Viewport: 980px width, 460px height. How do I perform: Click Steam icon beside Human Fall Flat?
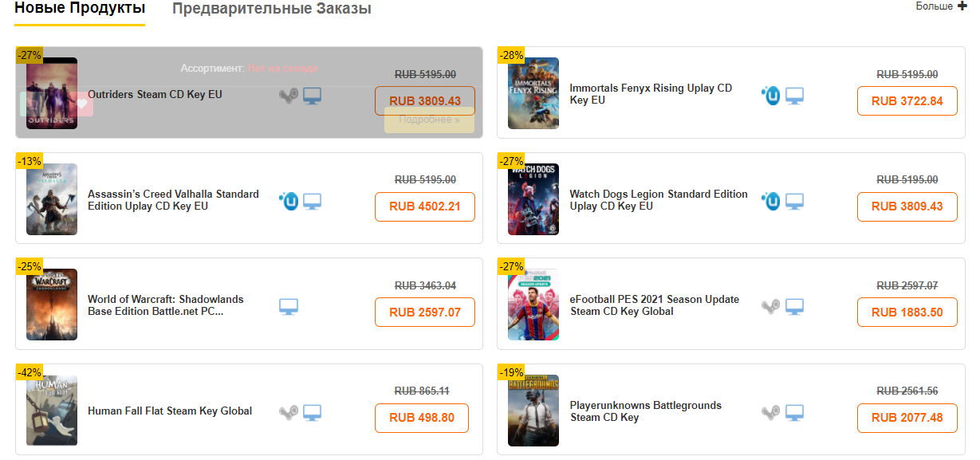click(289, 412)
